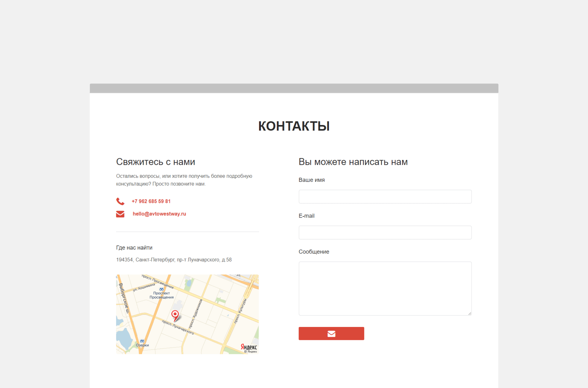
Task: Click the Где нас найти heading
Action: (134, 248)
